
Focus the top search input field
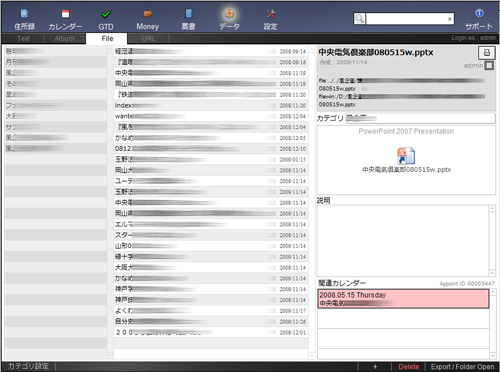(x=406, y=19)
